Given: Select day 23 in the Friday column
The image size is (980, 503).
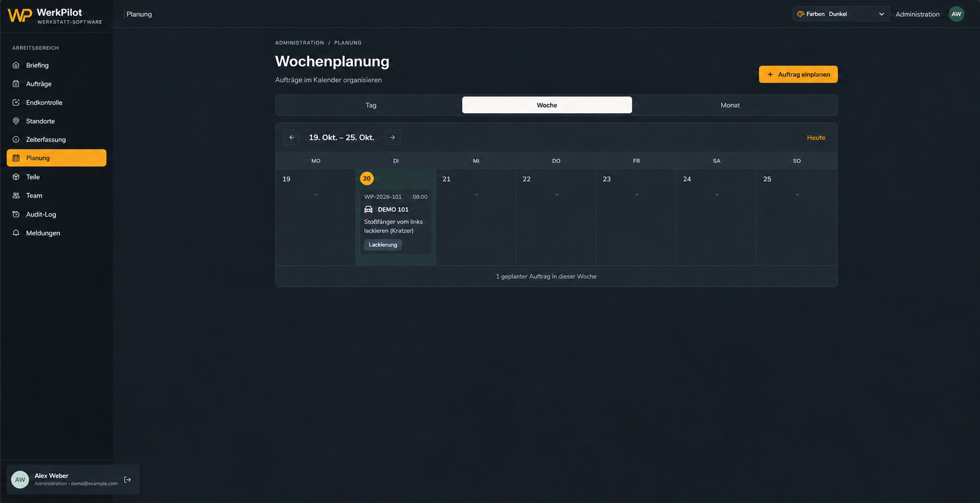Looking at the screenshot, I should coord(607,179).
